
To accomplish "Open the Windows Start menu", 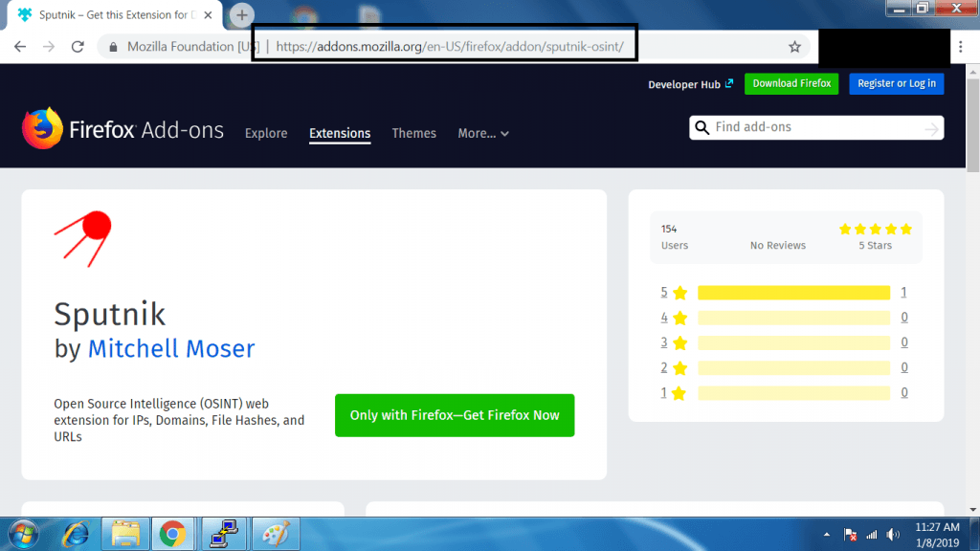I will (x=24, y=535).
